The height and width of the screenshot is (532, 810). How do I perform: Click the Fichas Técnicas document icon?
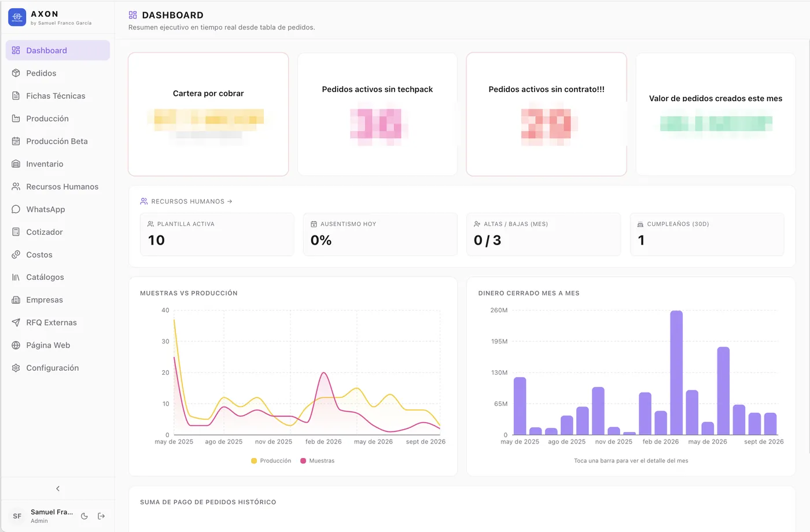16,96
